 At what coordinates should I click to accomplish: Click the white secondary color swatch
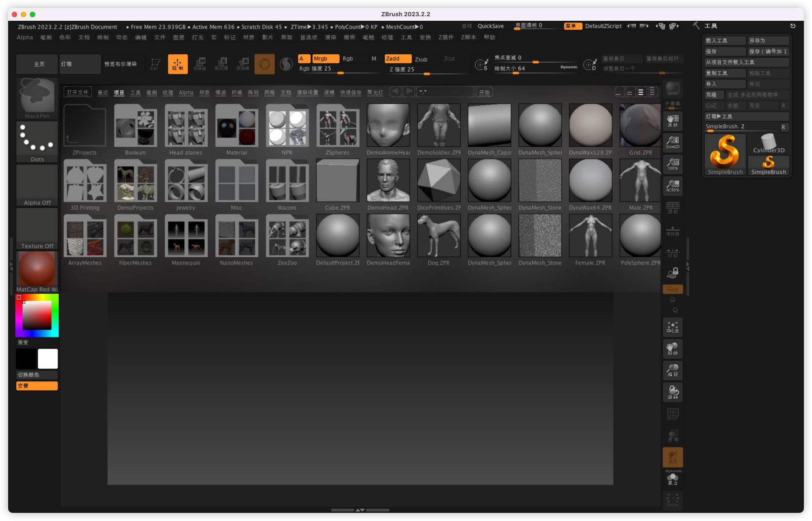click(48, 359)
